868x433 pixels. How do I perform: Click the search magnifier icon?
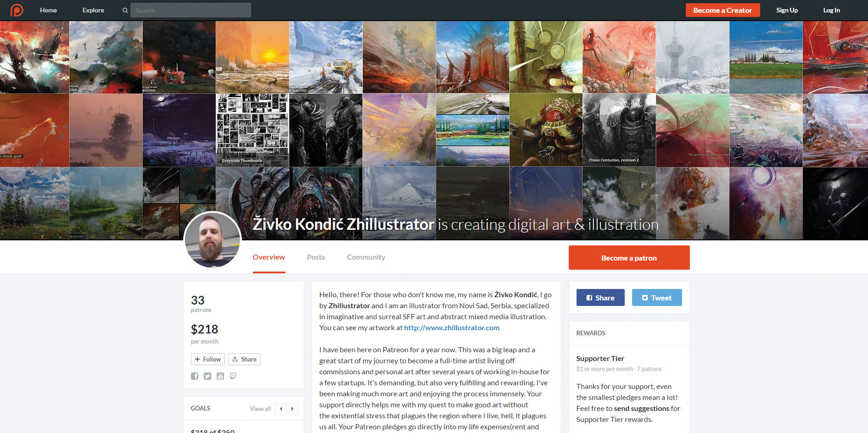(125, 10)
